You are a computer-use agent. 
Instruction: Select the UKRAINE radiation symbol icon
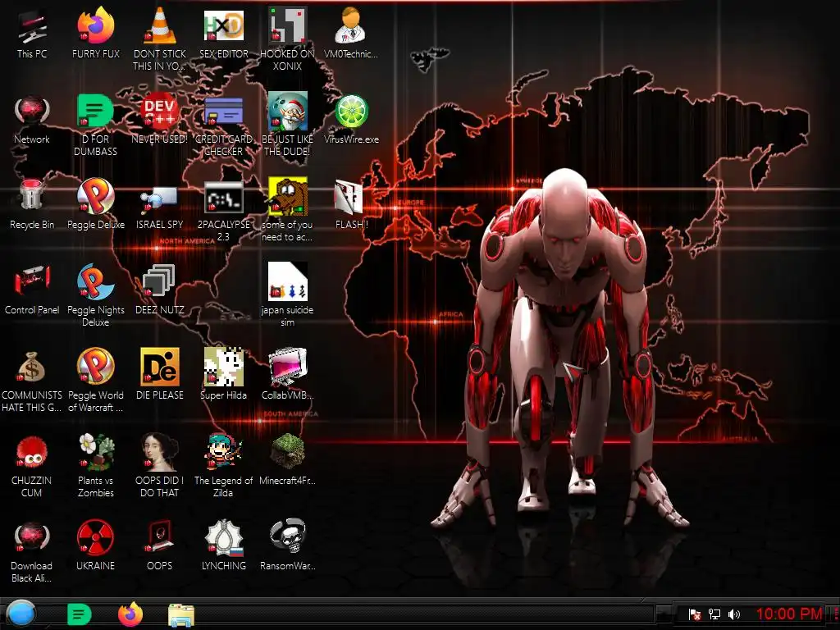pyautogui.click(x=95, y=536)
